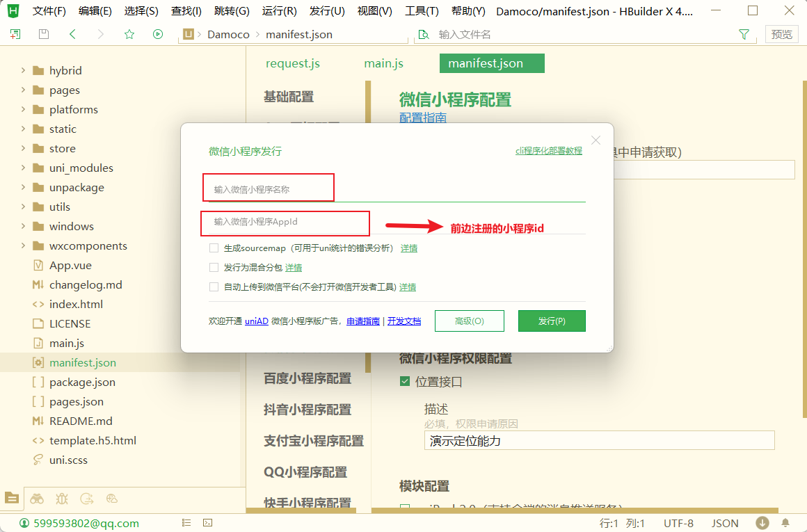Open App.vue in project tree

point(70,266)
